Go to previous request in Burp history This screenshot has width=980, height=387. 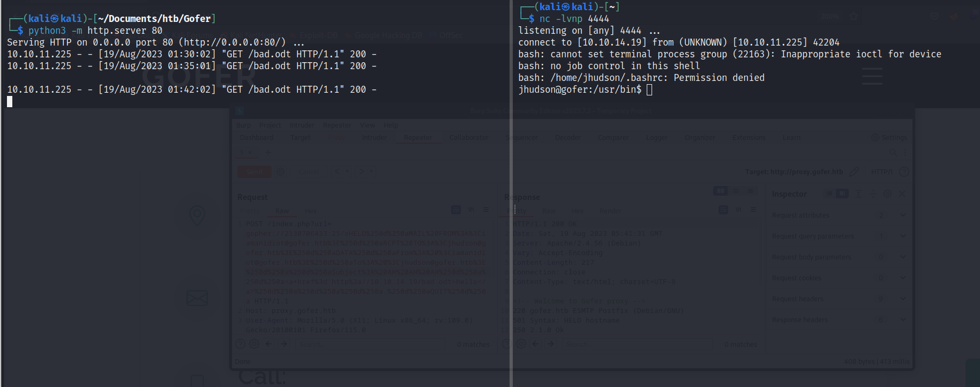337,172
